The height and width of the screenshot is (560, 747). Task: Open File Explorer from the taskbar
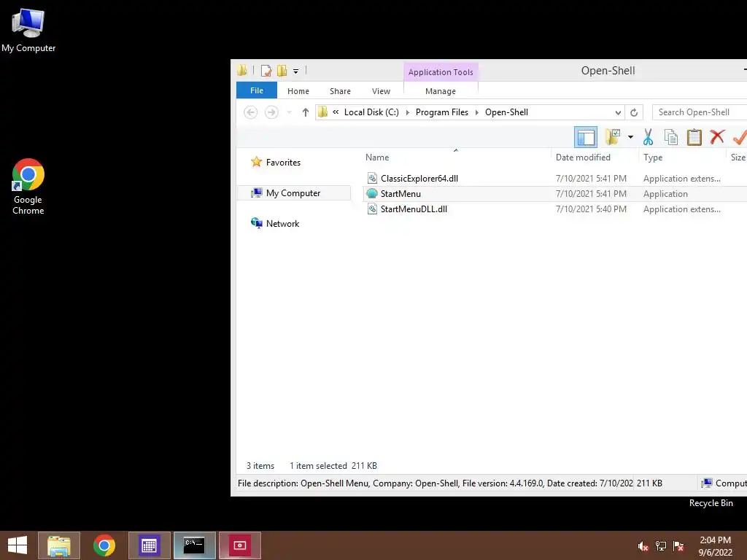(59, 545)
